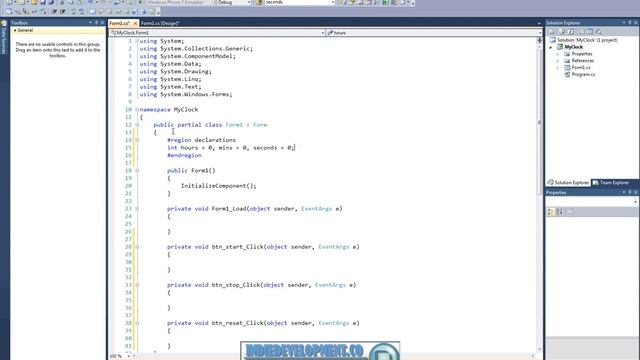Collapse the declarations region at line 14
The height and width of the screenshot is (360, 640).
point(137,140)
